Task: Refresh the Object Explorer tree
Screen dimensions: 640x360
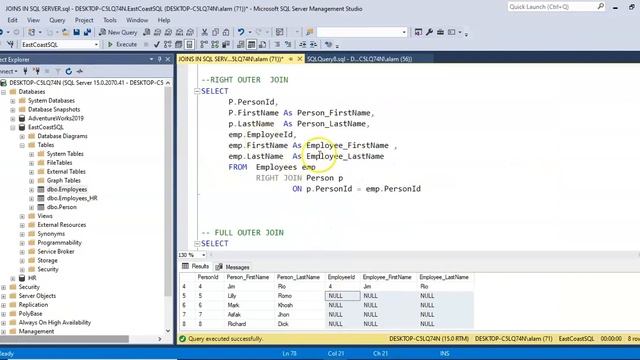Action: (69, 71)
